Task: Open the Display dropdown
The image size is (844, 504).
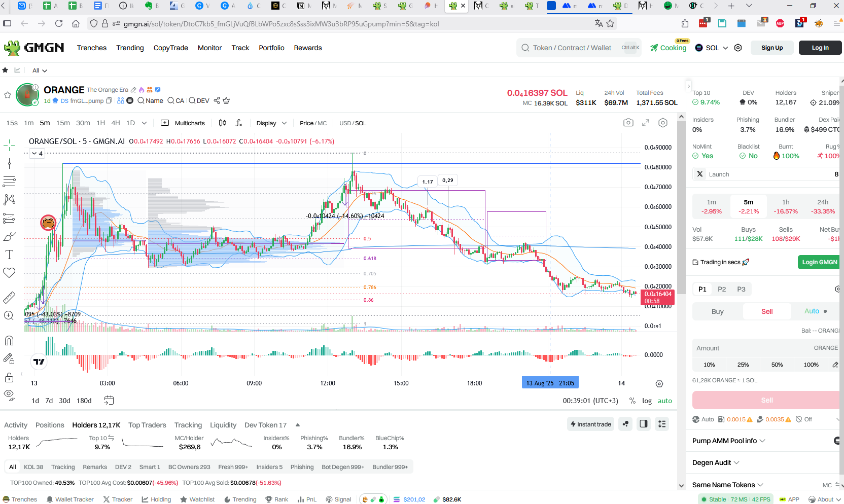Action: tap(271, 123)
